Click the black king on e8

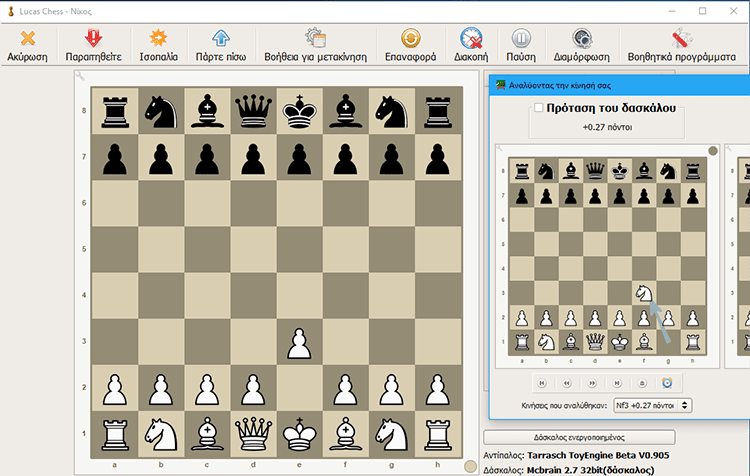(299, 111)
